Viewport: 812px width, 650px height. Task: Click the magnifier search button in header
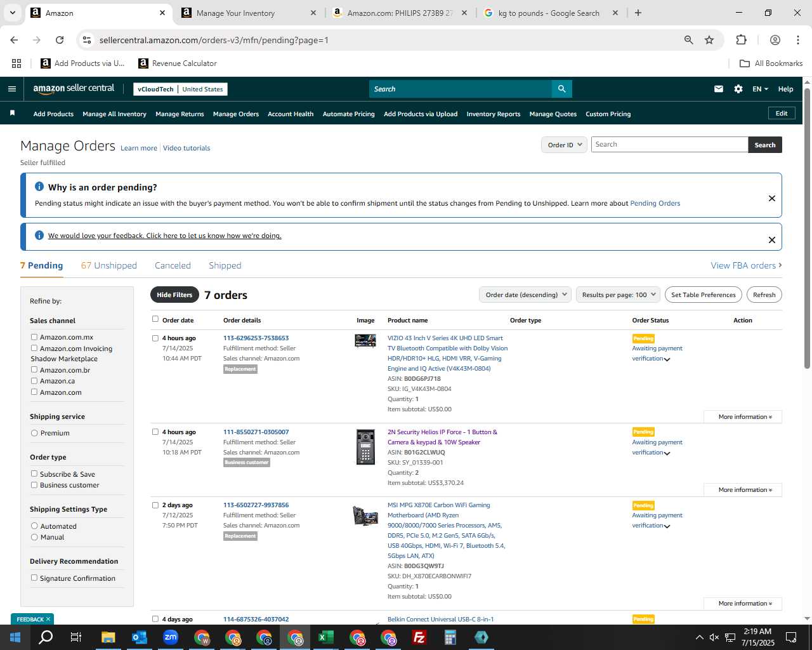pyautogui.click(x=561, y=89)
